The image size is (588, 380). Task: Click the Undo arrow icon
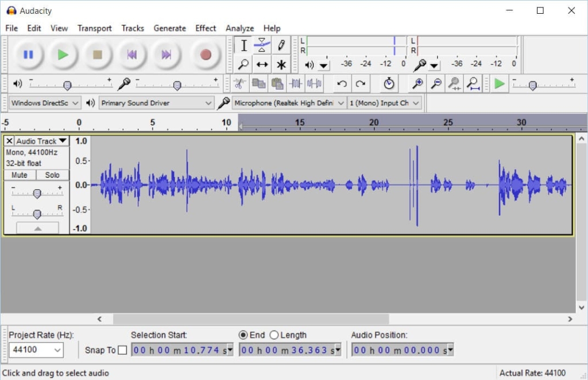[342, 84]
